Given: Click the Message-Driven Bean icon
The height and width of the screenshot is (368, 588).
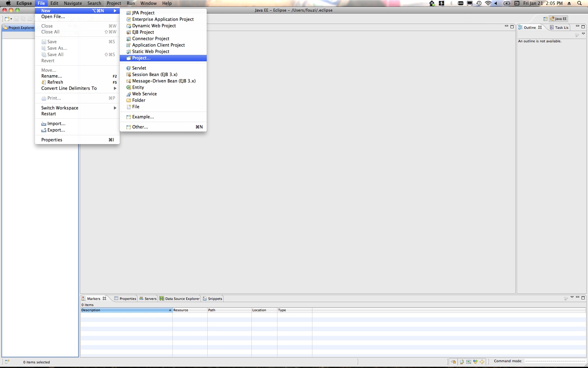Looking at the screenshot, I should (x=129, y=81).
